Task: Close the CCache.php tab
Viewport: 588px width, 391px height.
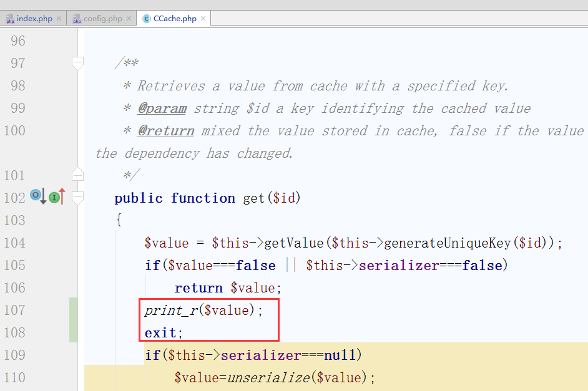Action: pos(203,19)
